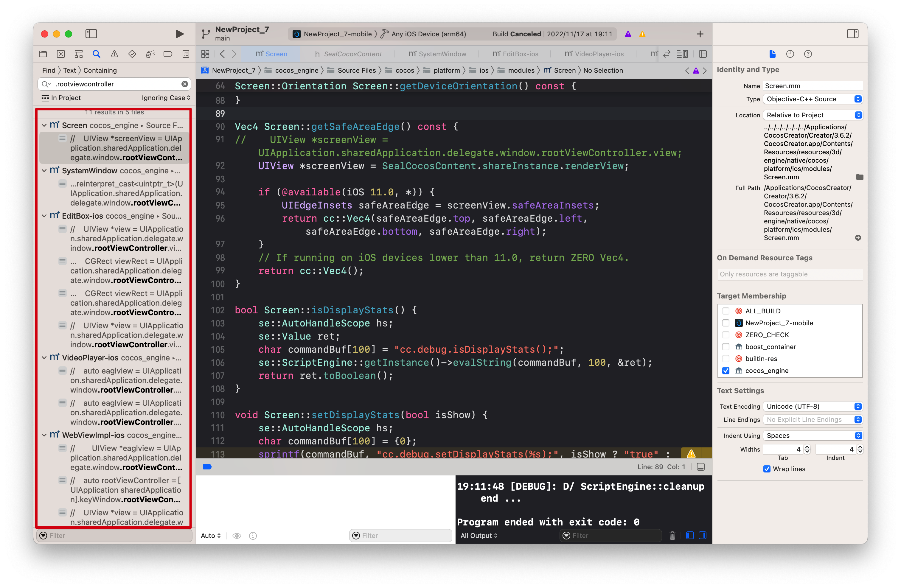Adjust editor options lines icon
Viewport: 901px width, 588px height.
[x=682, y=54]
